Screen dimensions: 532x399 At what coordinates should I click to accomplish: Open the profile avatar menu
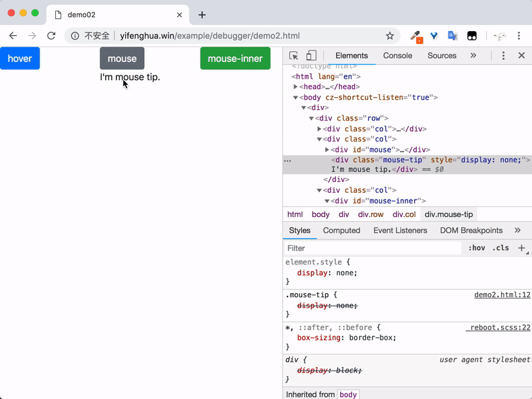click(500, 36)
